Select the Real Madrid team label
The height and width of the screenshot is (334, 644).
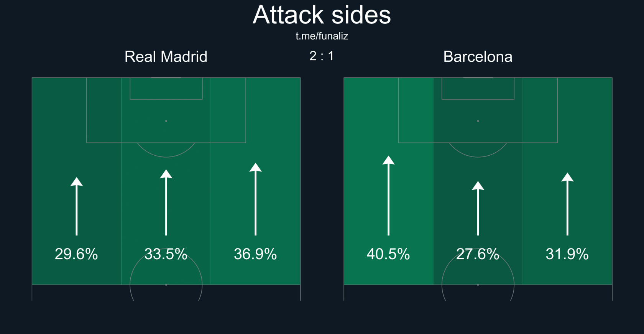[166, 57]
